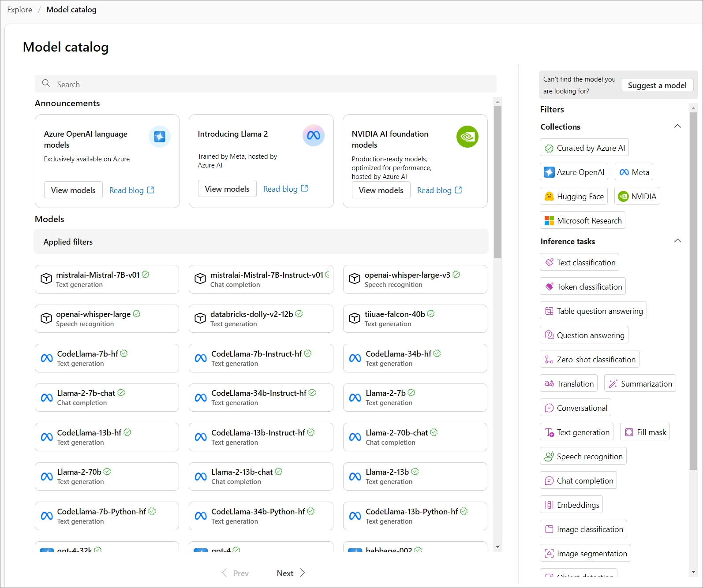703x588 pixels.
Task: Toggle the Meta collection filter
Action: [634, 172]
